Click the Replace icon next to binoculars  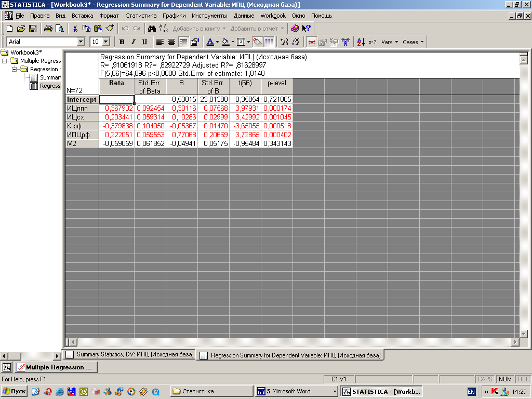(164, 29)
